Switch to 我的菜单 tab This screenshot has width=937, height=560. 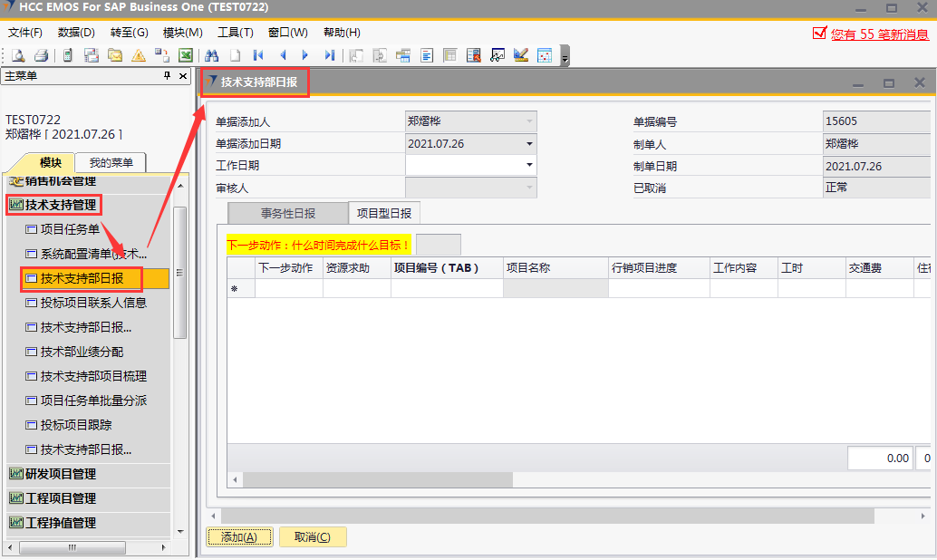tap(111, 163)
